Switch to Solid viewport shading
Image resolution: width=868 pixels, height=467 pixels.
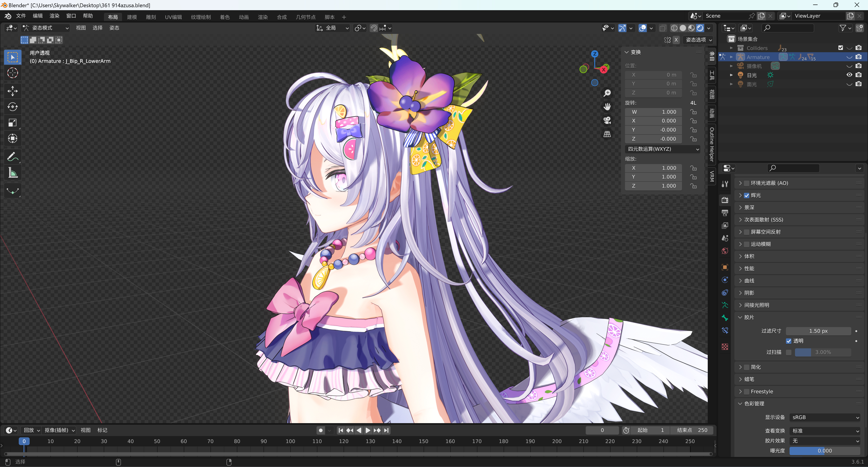[x=683, y=28]
